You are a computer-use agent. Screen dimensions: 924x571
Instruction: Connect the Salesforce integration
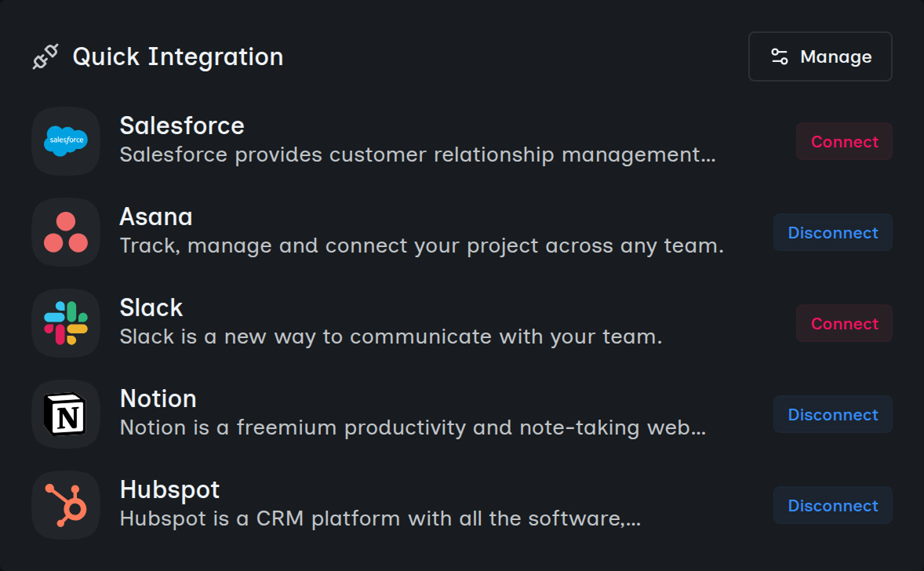(x=843, y=141)
